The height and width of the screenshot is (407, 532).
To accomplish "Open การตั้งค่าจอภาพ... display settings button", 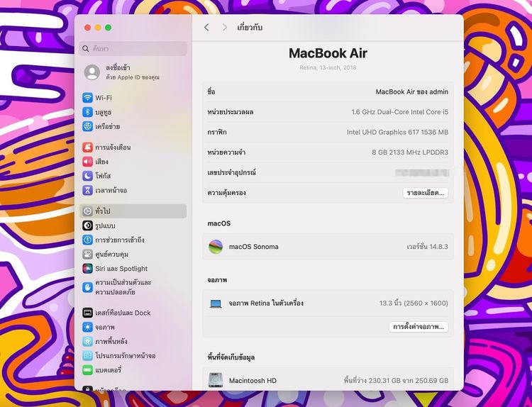I will [x=419, y=327].
